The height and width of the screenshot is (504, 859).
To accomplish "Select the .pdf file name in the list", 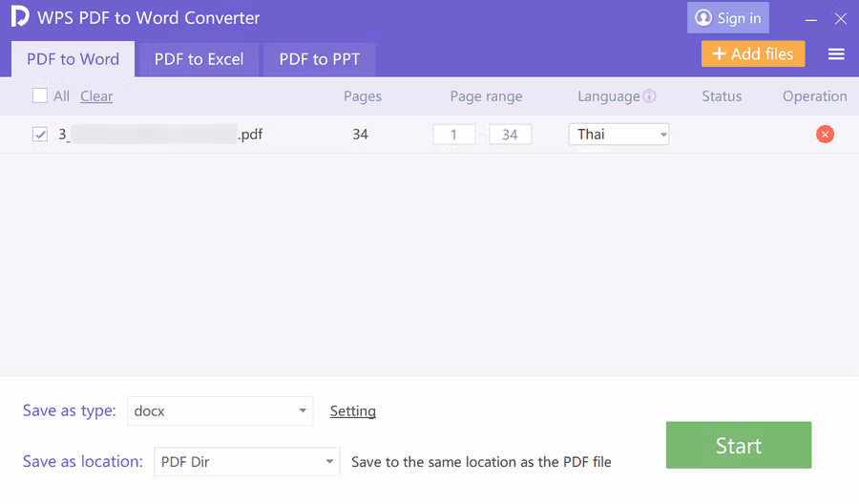I will click(160, 135).
